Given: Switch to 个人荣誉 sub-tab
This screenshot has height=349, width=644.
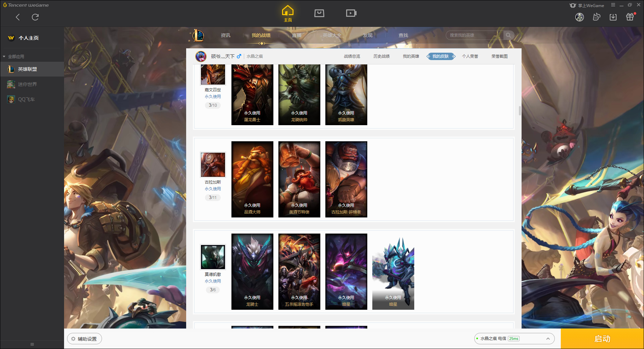Looking at the screenshot, I should coord(470,56).
